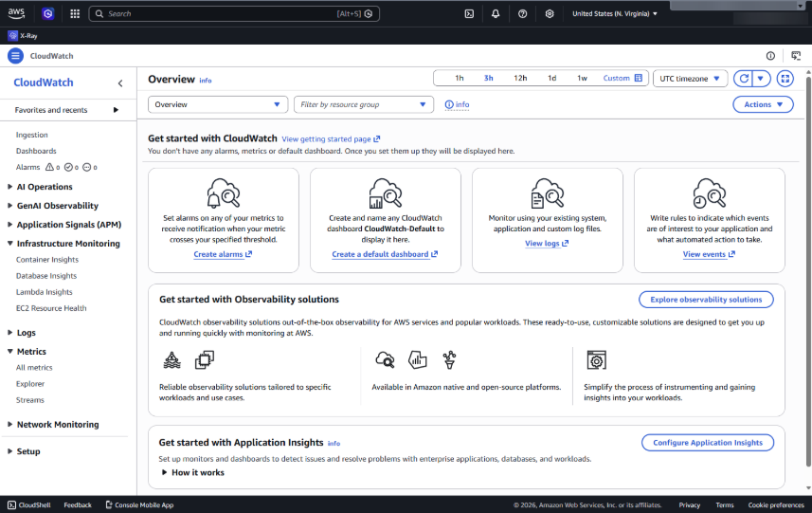Open the View events link
812x513 pixels.
709,254
